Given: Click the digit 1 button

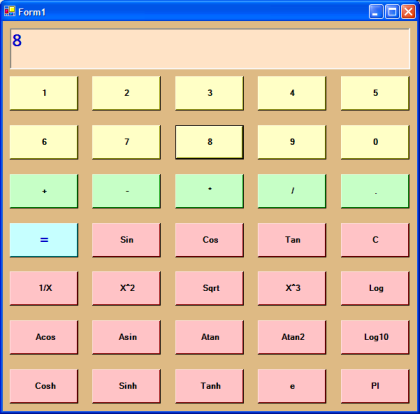Looking at the screenshot, I should pyautogui.click(x=44, y=93).
